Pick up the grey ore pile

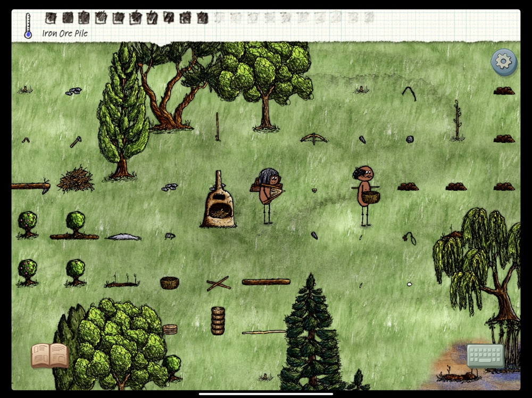123,237
